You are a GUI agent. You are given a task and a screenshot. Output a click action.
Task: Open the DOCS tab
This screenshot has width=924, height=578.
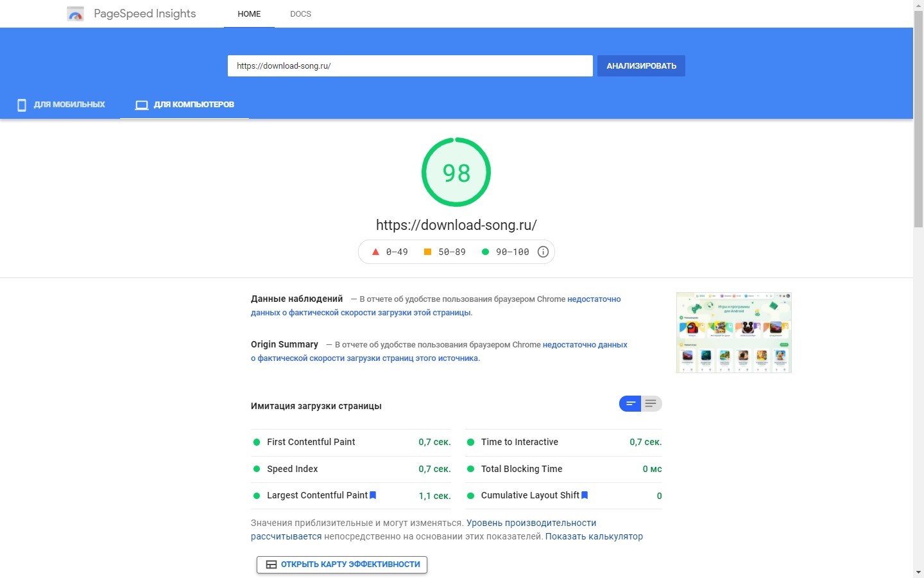click(x=300, y=14)
